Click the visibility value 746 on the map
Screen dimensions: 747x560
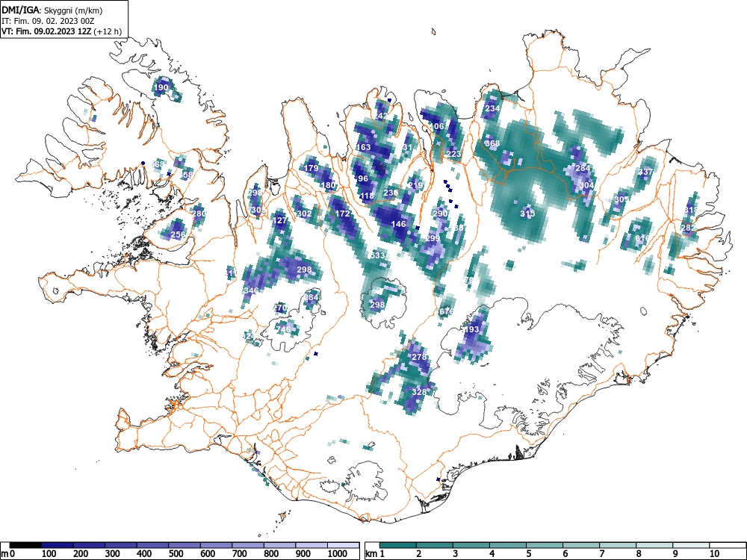point(283,329)
